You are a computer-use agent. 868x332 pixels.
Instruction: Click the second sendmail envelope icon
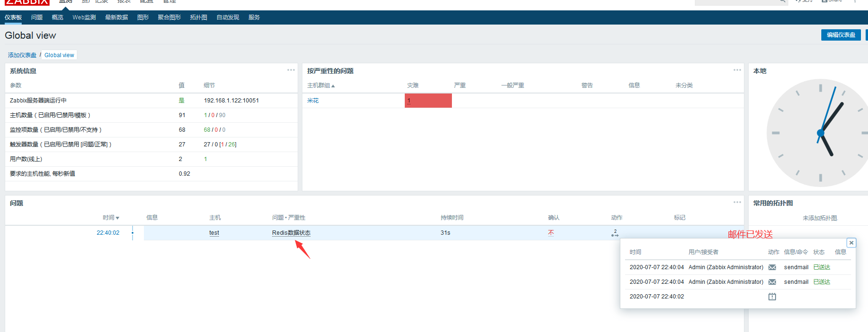[772, 282]
